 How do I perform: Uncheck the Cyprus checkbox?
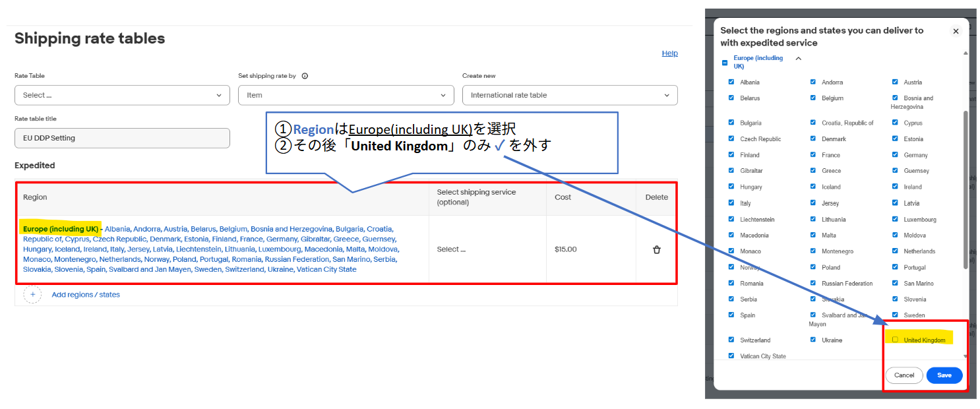(x=895, y=122)
